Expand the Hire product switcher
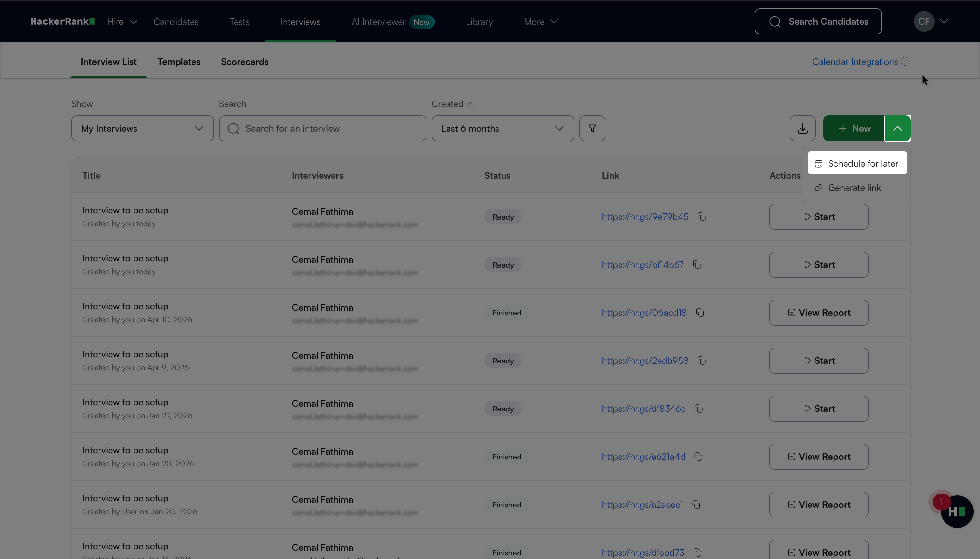This screenshot has height=559, width=980. pyautogui.click(x=122, y=22)
